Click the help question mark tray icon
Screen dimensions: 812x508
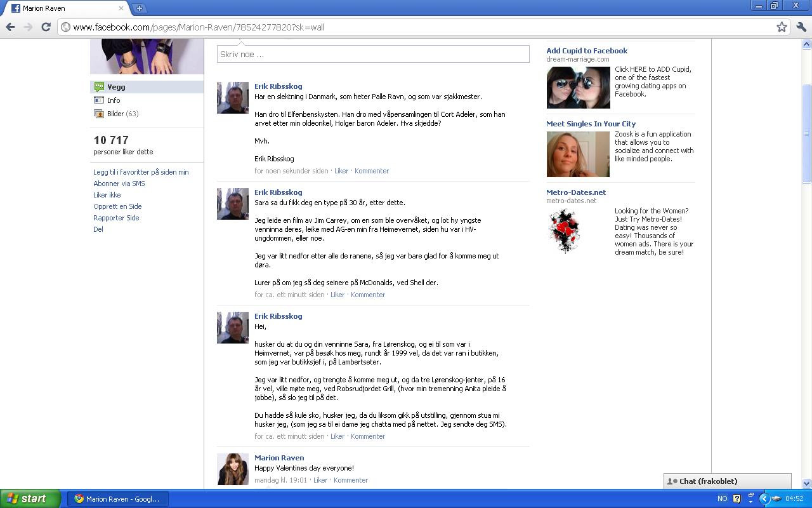[x=737, y=498]
